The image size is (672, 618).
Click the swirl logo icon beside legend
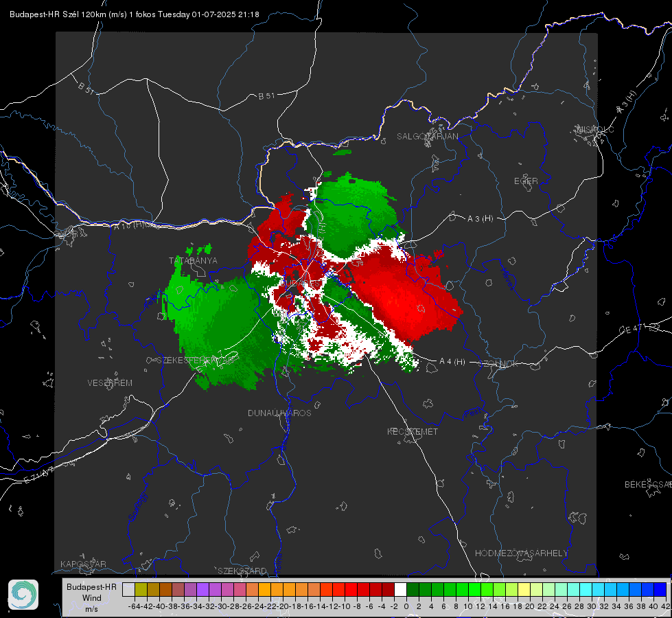[23, 595]
